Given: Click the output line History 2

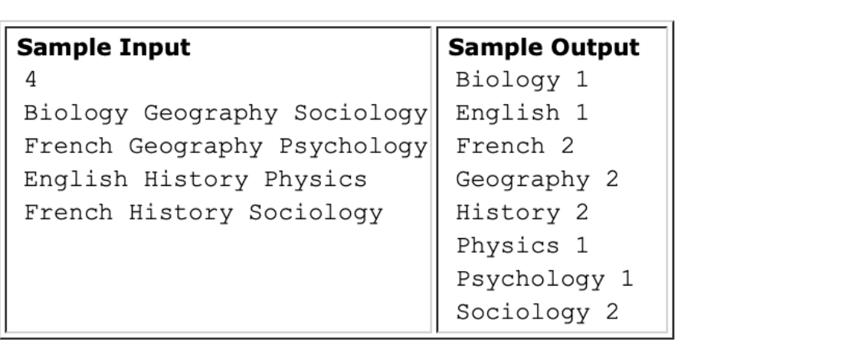Looking at the screenshot, I should point(522,214).
